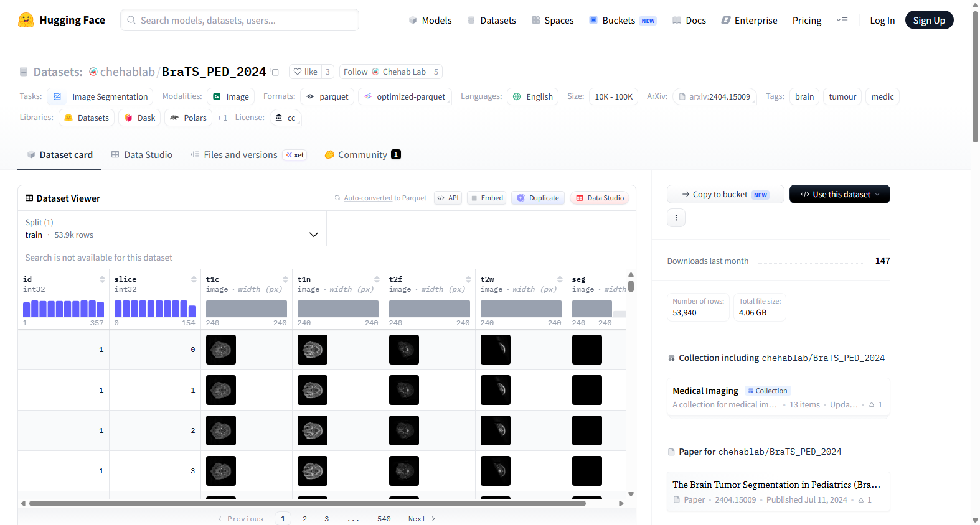
Task: Sort by the id column
Action: pos(102,279)
